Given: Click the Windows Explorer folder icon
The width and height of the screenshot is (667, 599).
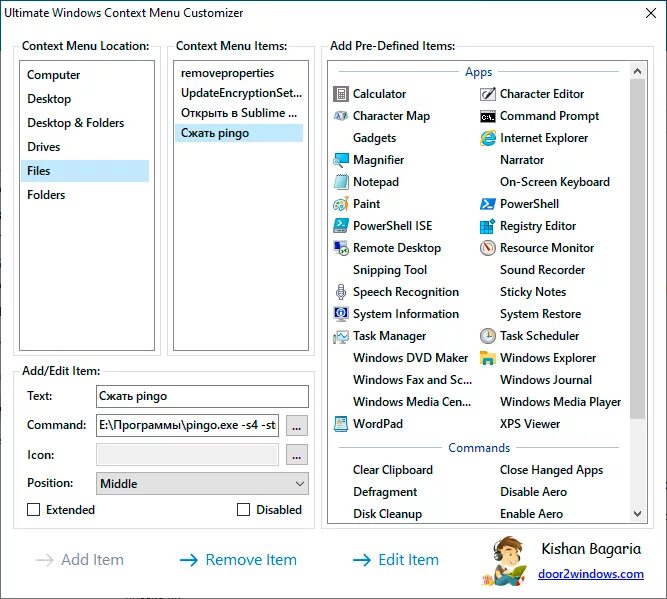Looking at the screenshot, I should pos(487,358).
